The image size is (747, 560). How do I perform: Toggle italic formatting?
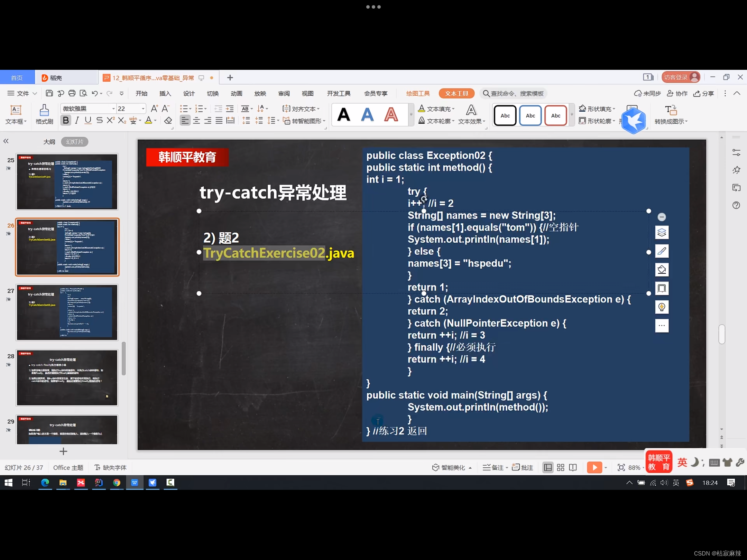[77, 120]
